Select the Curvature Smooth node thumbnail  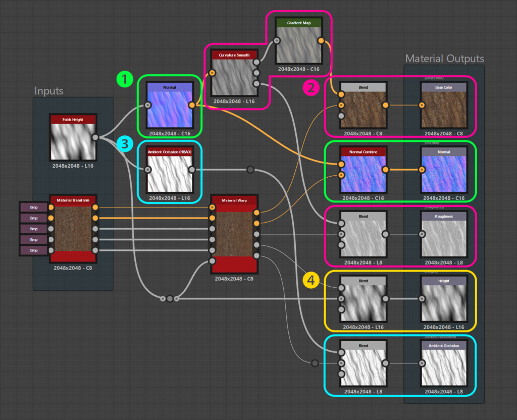234,78
